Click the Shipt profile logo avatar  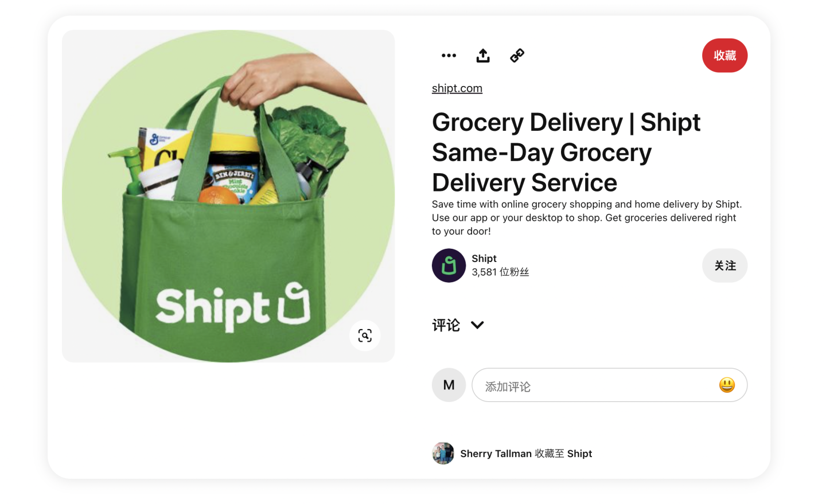pos(449,265)
